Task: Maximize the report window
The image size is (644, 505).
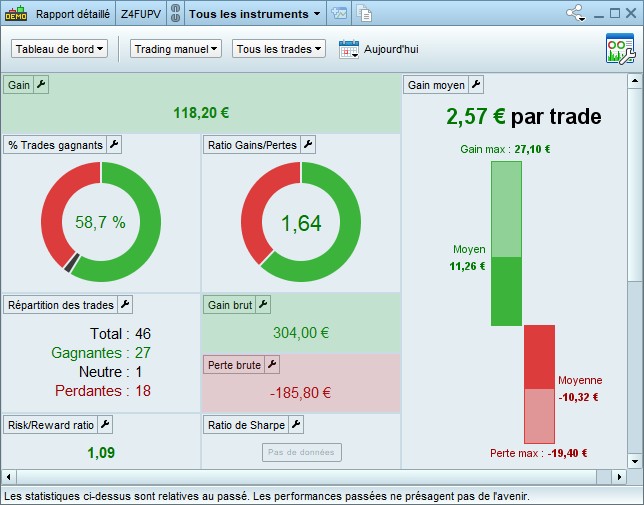Action: [615, 13]
